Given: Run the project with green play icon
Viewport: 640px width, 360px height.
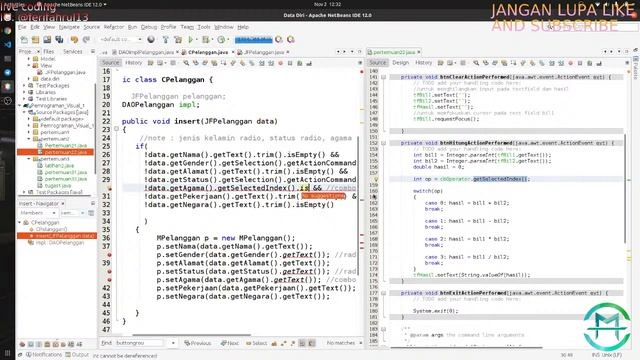Looking at the screenshot, I should click(x=191, y=40).
